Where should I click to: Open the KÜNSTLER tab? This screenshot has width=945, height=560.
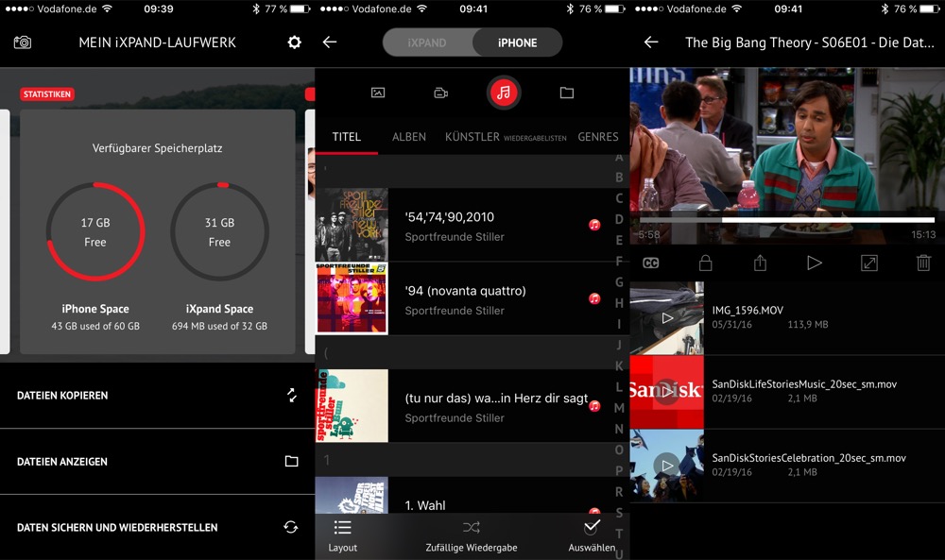pos(472,137)
